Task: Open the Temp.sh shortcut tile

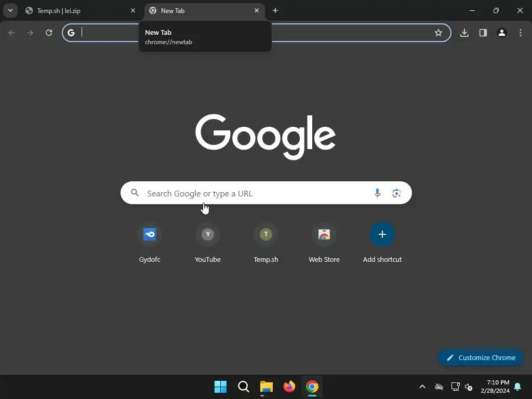Action: pos(266,243)
